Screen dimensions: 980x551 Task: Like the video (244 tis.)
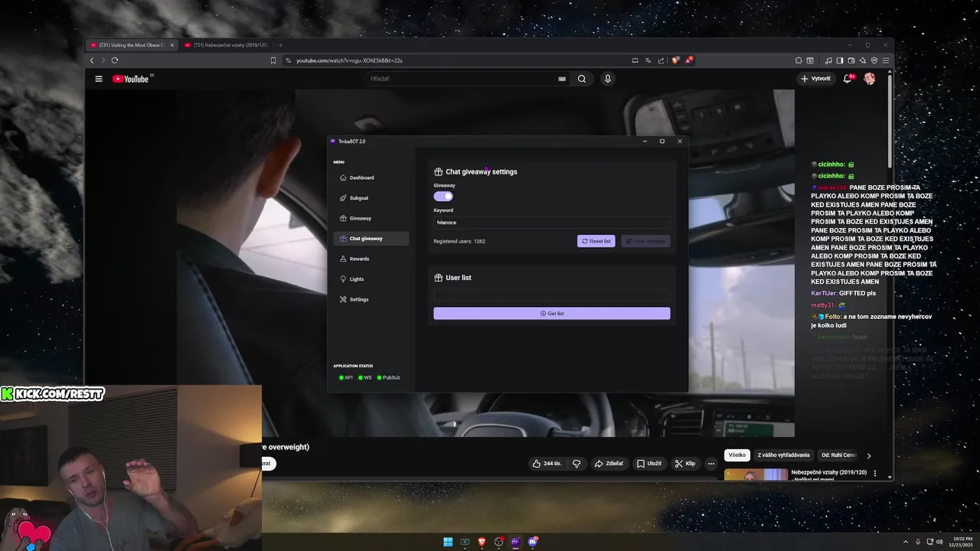(547, 463)
